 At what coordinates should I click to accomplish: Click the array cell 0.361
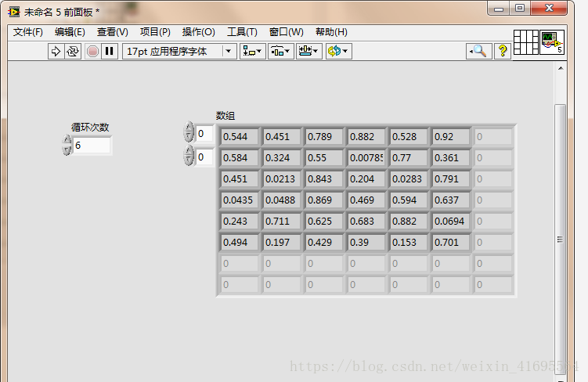[451, 158]
